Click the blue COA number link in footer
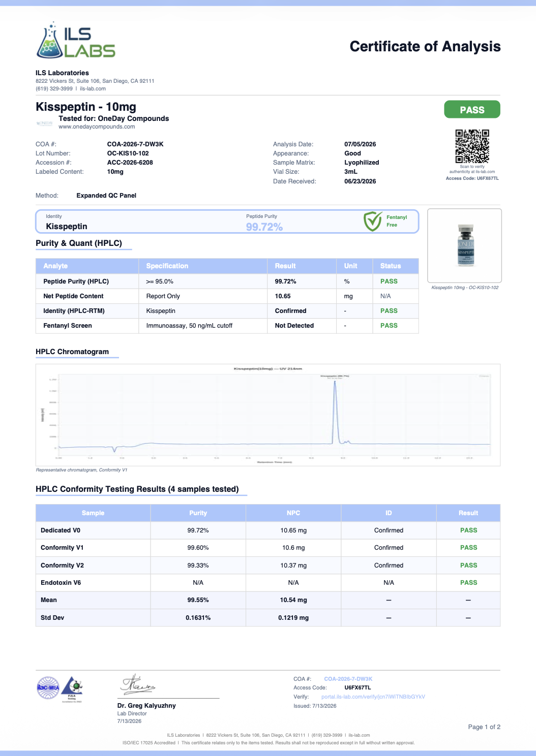This screenshot has width=536, height=756. [x=348, y=679]
